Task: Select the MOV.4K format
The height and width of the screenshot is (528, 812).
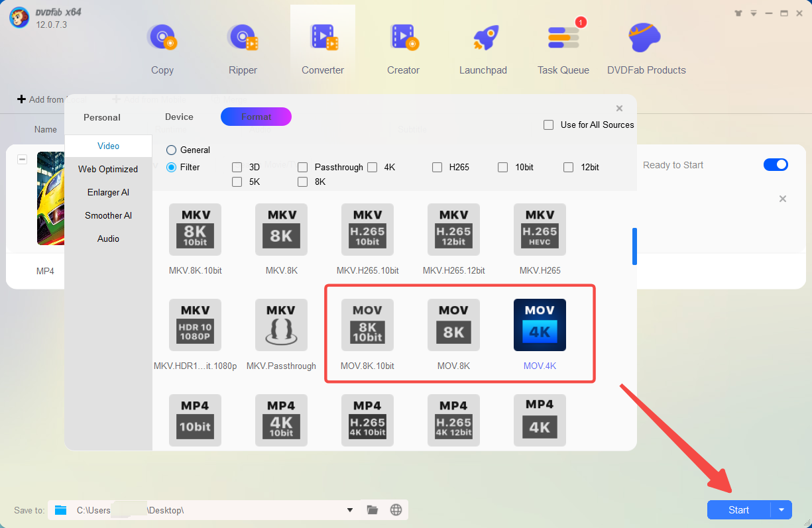Action: point(540,325)
